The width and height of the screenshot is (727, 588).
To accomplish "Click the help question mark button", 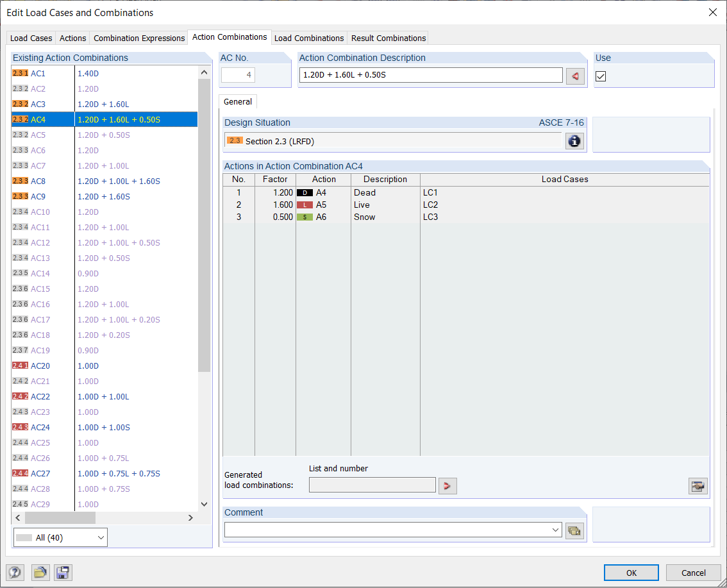I will (15, 573).
